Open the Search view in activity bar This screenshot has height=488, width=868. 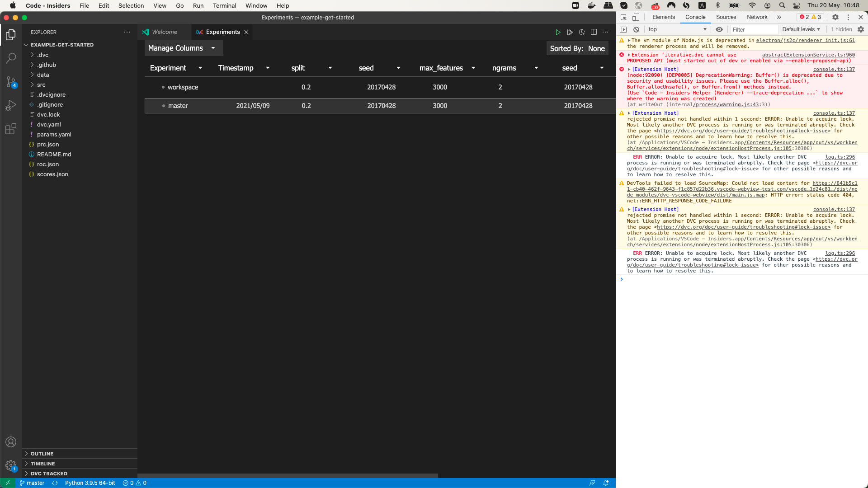[11, 58]
